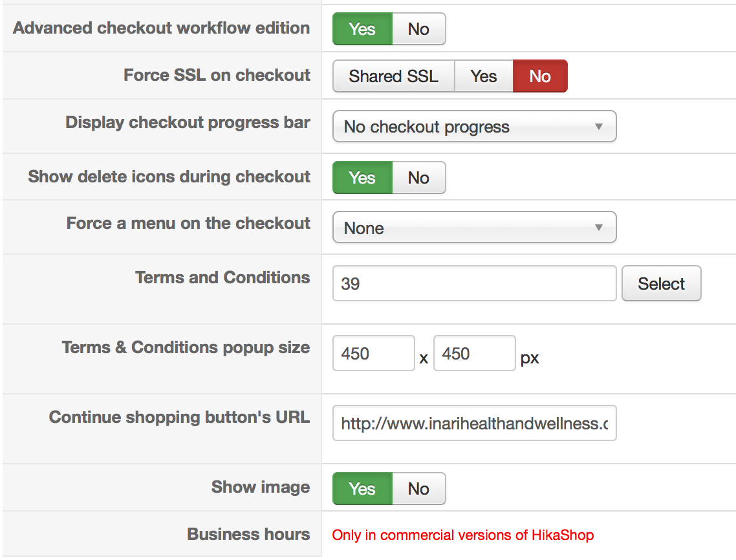736x560 pixels.
Task: Click the popup width field showing 450
Action: click(x=373, y=353)
